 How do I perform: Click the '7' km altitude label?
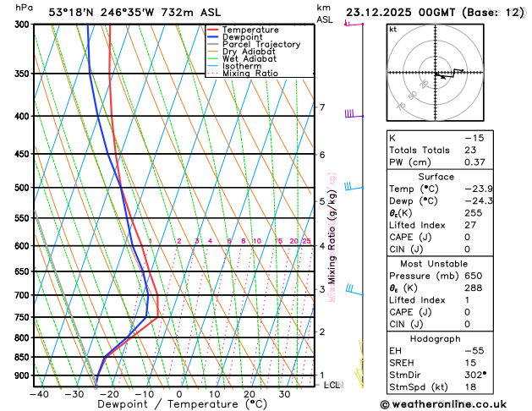[322, 107]
